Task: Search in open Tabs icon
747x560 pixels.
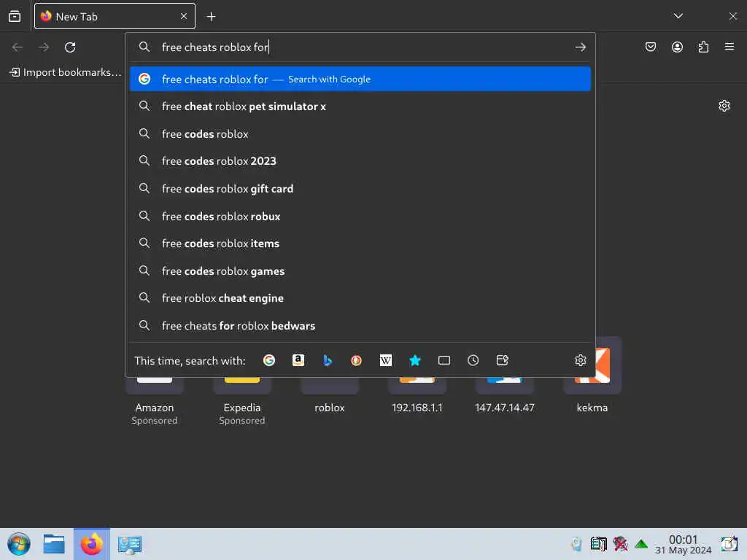Action: tap(444, 360)
